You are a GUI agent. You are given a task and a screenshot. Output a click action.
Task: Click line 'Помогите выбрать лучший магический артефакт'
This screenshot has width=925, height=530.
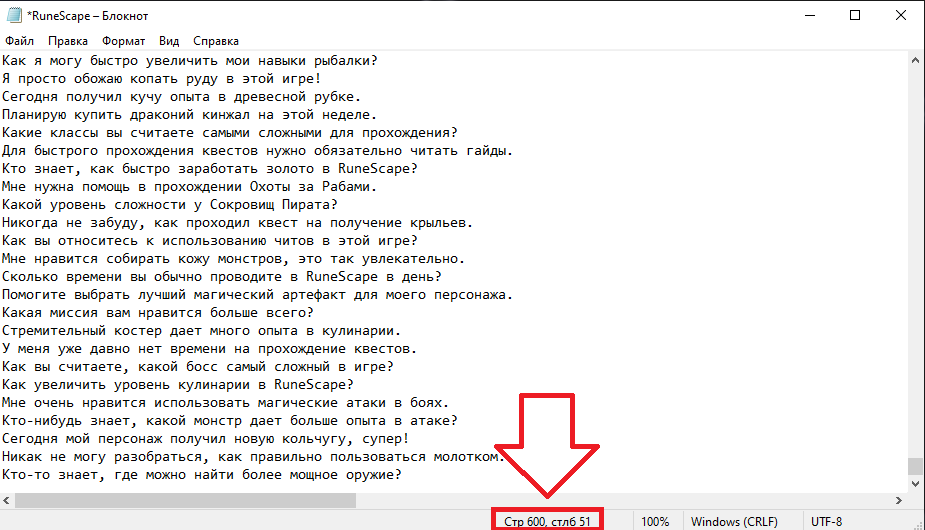258,295
